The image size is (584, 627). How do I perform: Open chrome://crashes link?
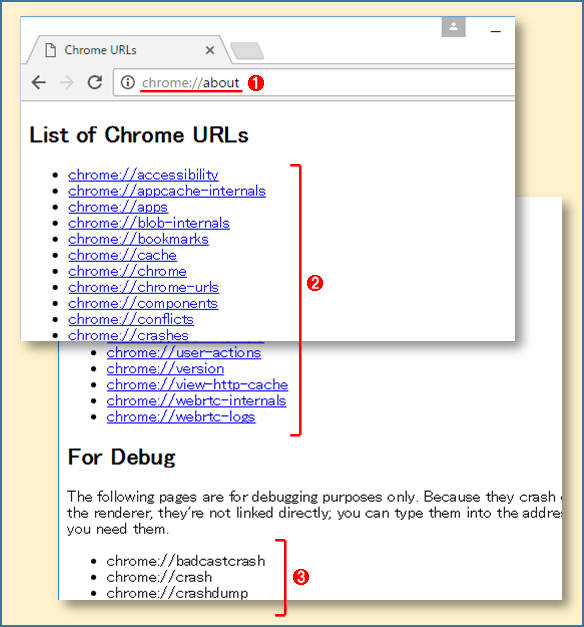(128, 335)
